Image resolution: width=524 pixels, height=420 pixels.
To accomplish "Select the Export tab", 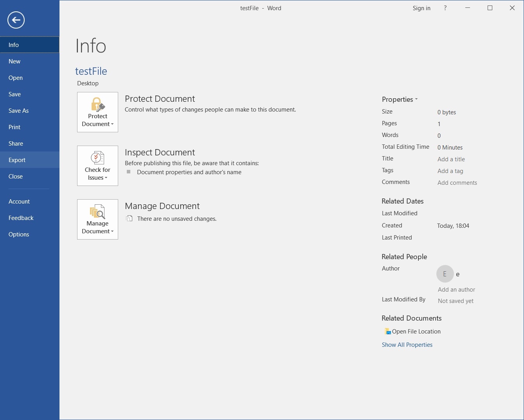I will coord(30,160).
